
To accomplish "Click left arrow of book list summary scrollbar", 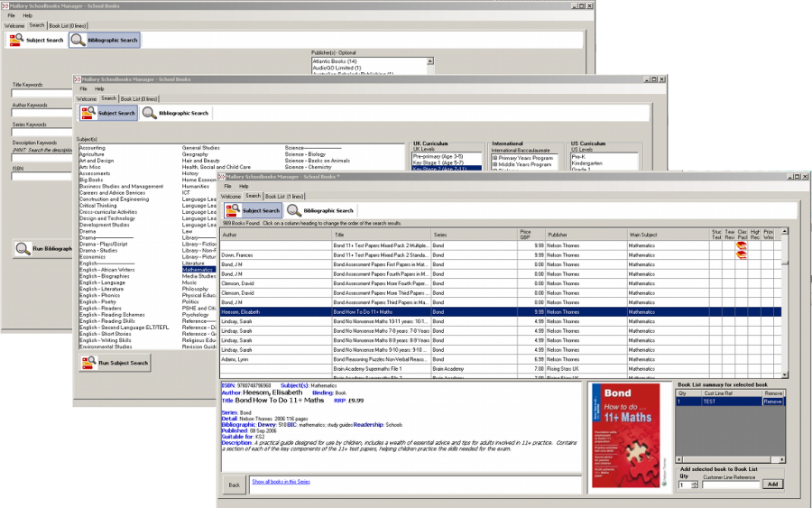I will click(678, 459).
